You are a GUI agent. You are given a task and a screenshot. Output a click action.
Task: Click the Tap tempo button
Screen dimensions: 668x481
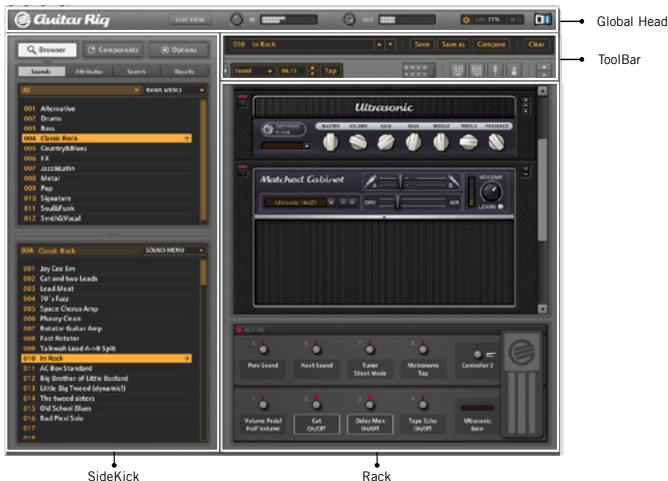pyautogui.click(x=330, y=71)
